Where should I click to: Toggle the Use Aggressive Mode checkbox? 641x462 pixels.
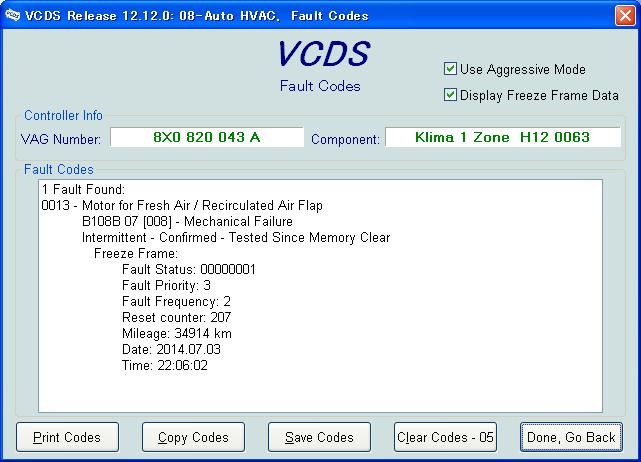click(x=450, y=69)
